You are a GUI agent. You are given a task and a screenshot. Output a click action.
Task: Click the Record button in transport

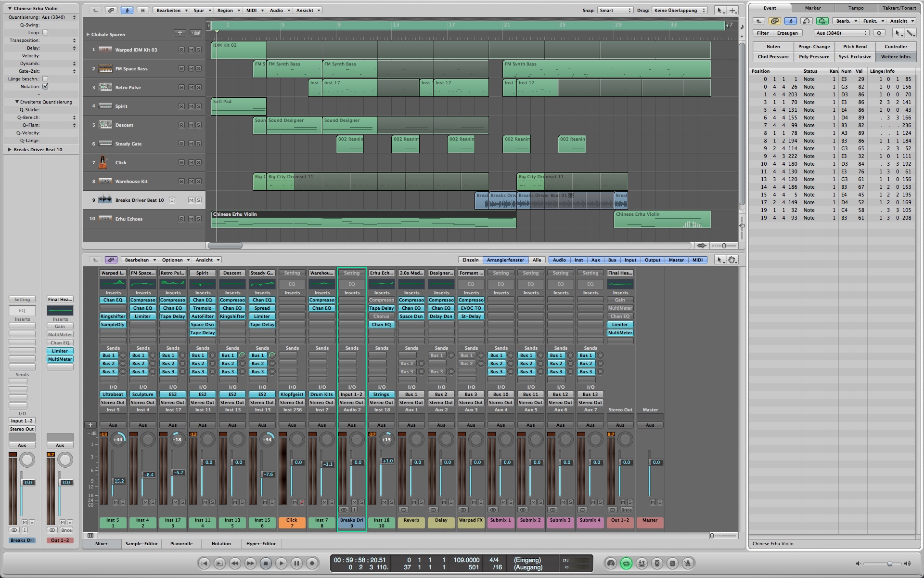pos(312,563)
